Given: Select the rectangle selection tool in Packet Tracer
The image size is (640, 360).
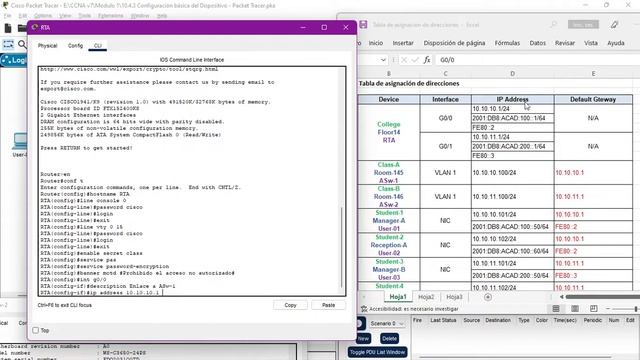Looking at the screenshot, I should [x=8, y=44].
